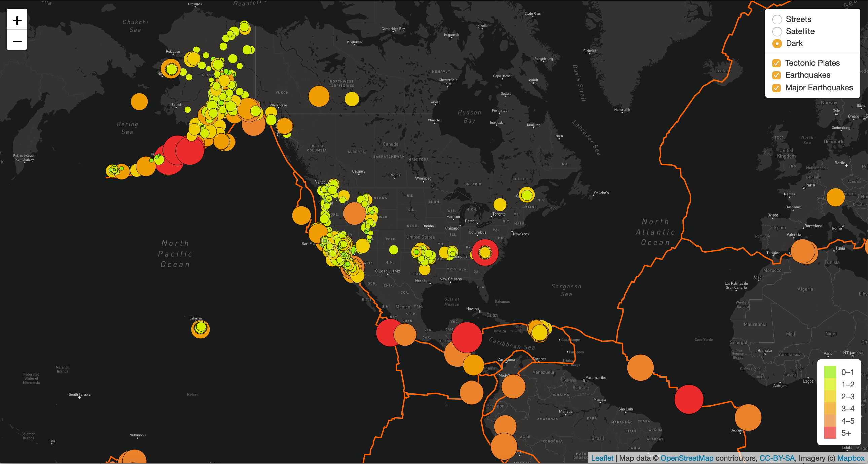Open the Leaflet attribution link
The image size is (868, 464).
point(603,458)
